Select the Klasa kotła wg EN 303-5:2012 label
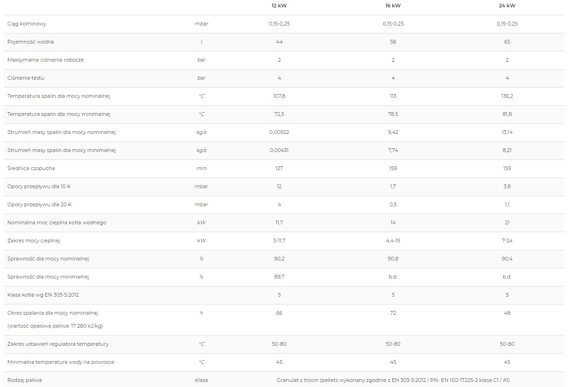The height and width of the screenshot is (387, 588). click(40, 295)
